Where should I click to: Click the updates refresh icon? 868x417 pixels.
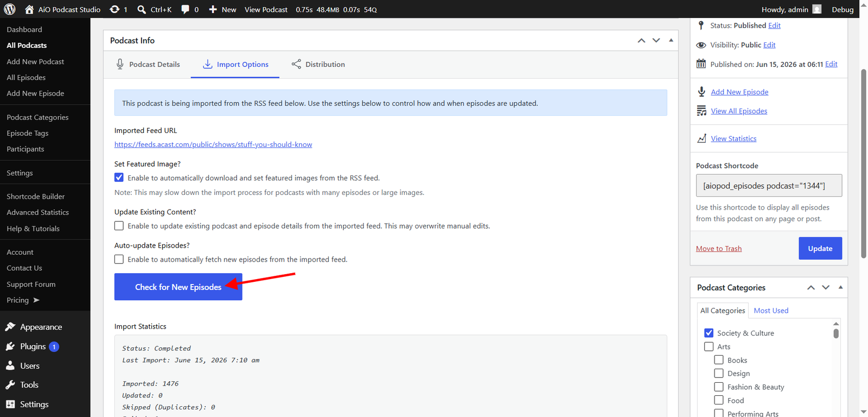click(114, 9)
